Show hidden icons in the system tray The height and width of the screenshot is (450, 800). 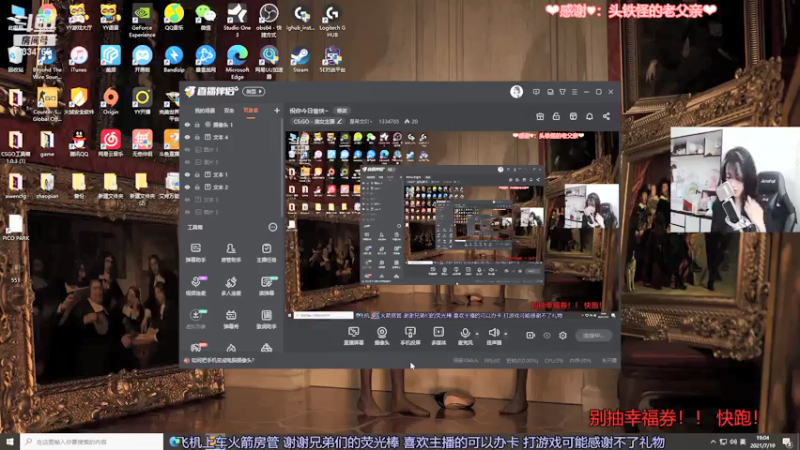713,441
